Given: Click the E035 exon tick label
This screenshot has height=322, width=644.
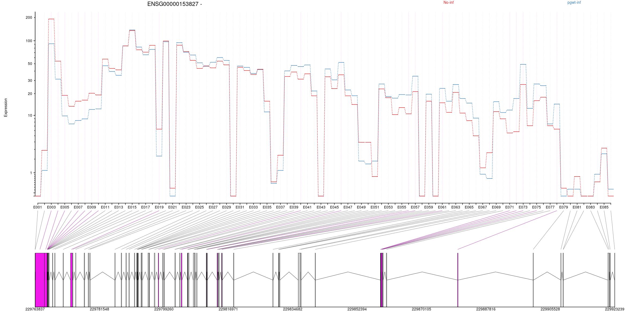Looking at the screenshot, I should pyautogui.click(x=267, y=207).
